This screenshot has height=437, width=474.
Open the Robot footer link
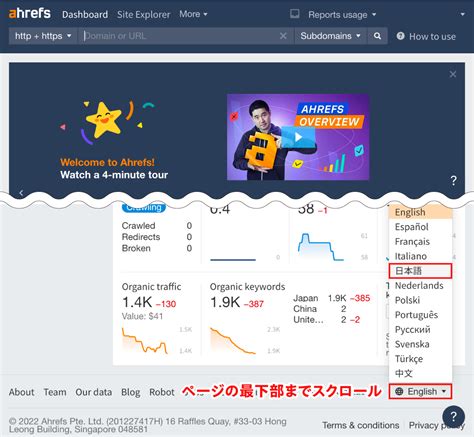click(x=162, y=392)
